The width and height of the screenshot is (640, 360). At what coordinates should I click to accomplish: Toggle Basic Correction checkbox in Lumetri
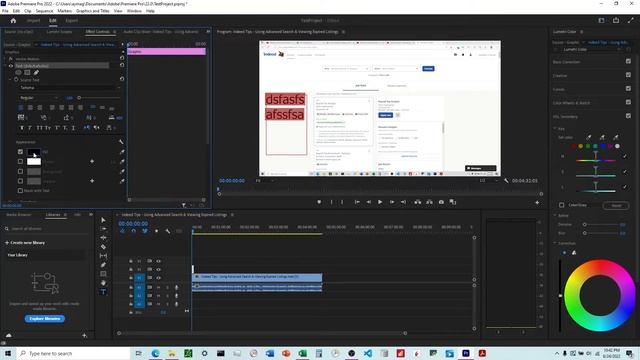pos(628,62)
